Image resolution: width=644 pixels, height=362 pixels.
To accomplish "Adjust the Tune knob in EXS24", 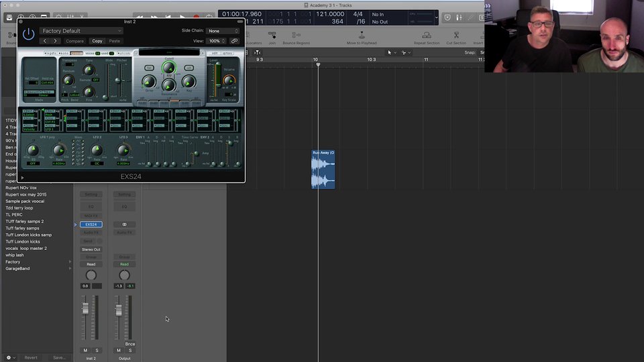I will 89,69.
